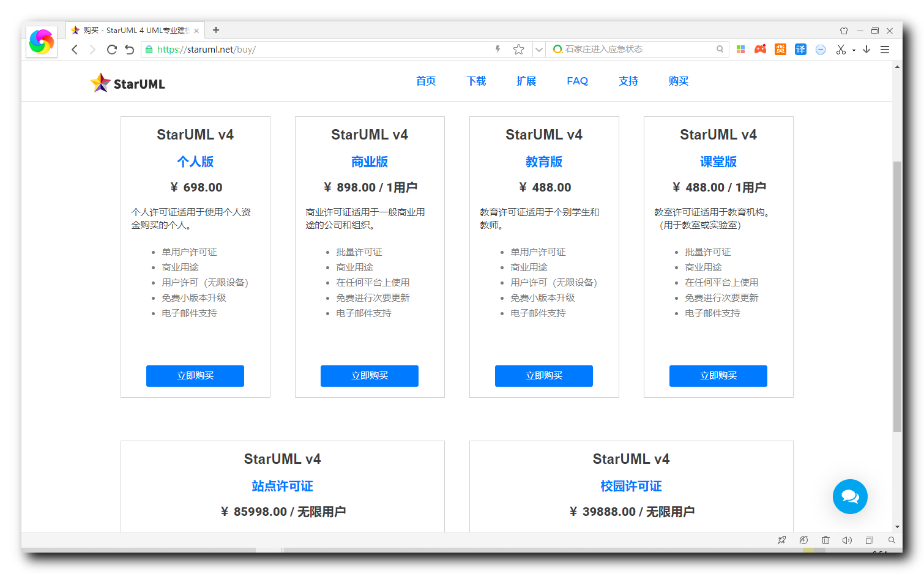924x574 pixels.
Task: Open the 译 translate extension icon
Action: pos(800,49)
